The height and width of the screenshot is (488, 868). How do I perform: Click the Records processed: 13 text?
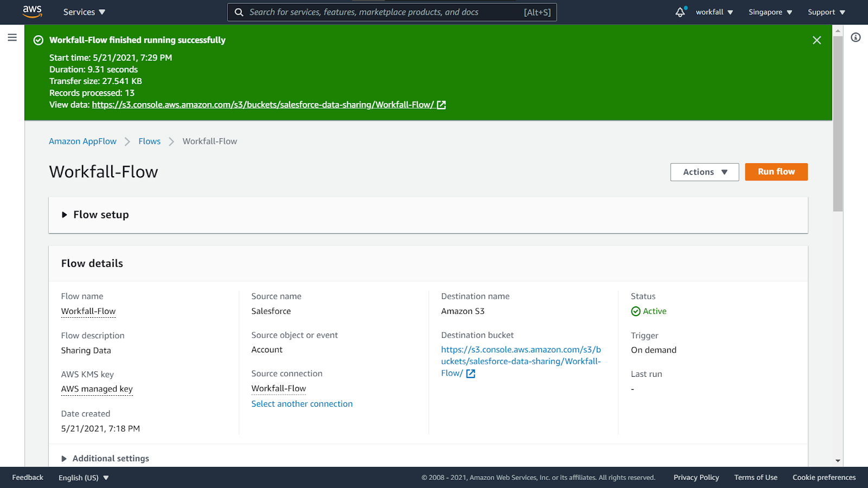point(92,93)
